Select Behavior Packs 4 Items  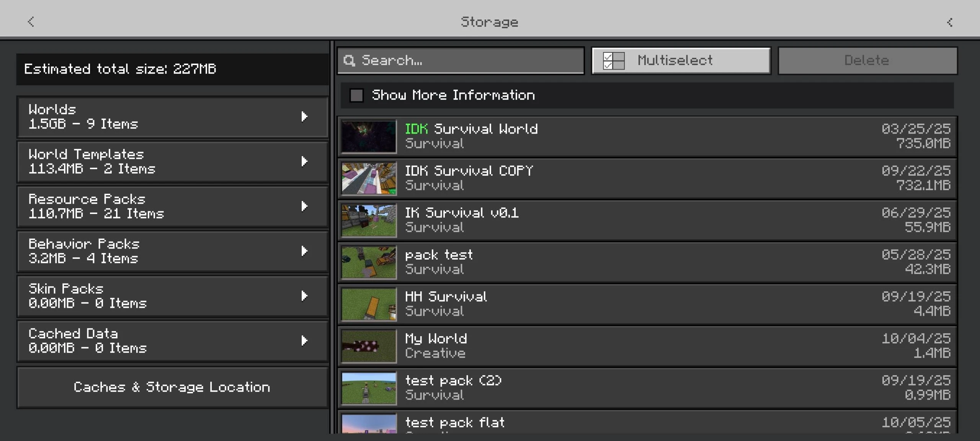173,251
